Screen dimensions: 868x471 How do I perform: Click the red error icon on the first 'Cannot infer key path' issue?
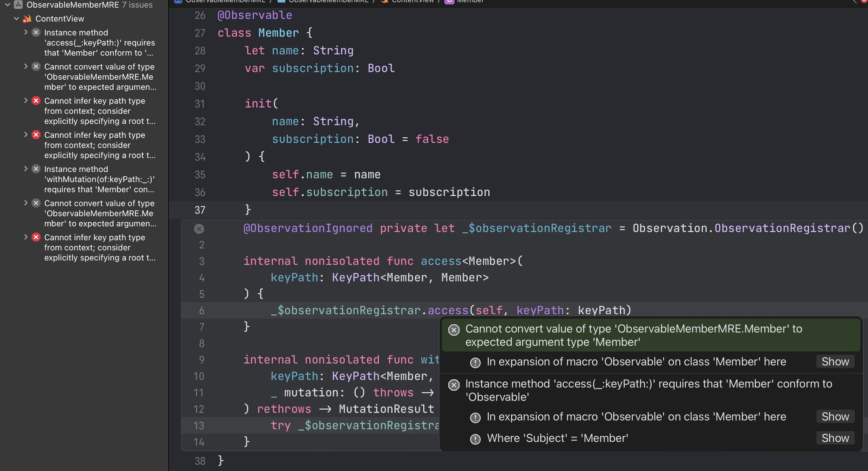36,101
